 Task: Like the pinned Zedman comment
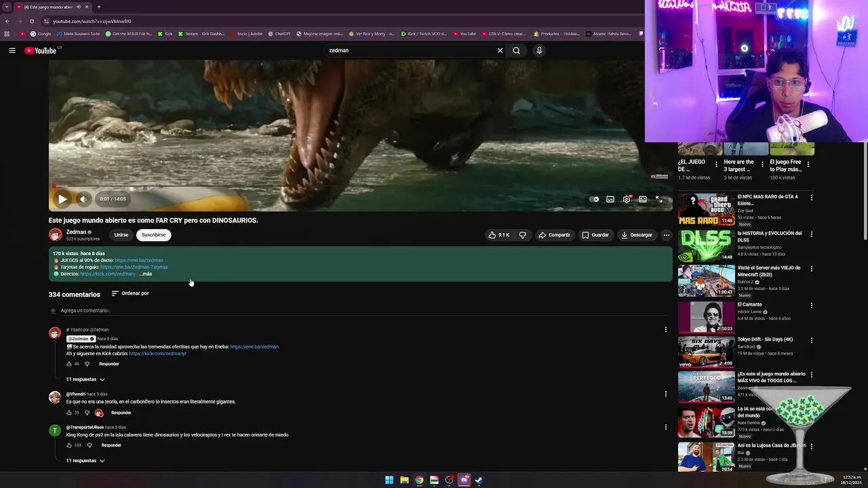69,364
